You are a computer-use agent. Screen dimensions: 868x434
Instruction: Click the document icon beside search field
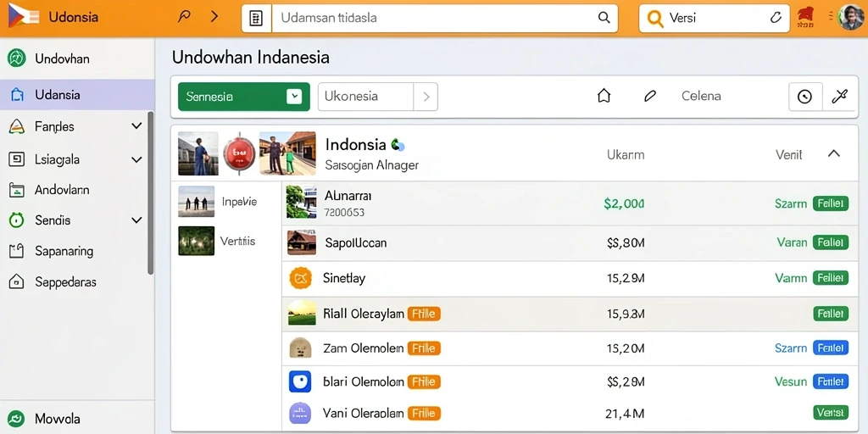click(256, 19)
